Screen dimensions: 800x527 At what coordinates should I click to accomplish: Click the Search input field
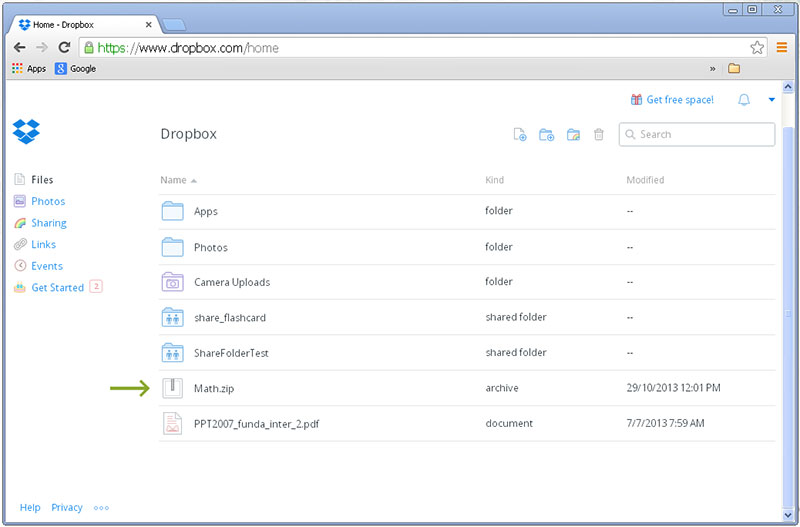coord(697,134)
